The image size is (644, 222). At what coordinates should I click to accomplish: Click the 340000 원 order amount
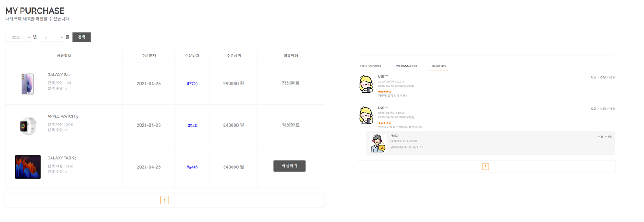pos(234,167)
